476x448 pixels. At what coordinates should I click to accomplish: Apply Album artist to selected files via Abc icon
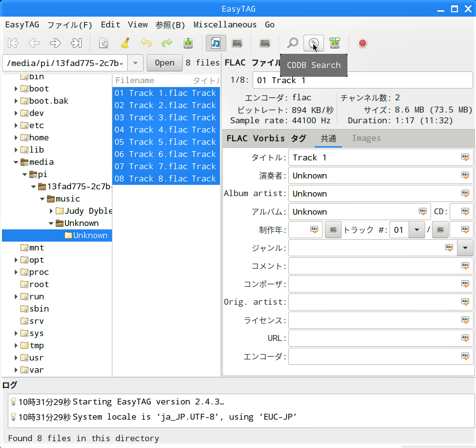[x=465, y=194]
